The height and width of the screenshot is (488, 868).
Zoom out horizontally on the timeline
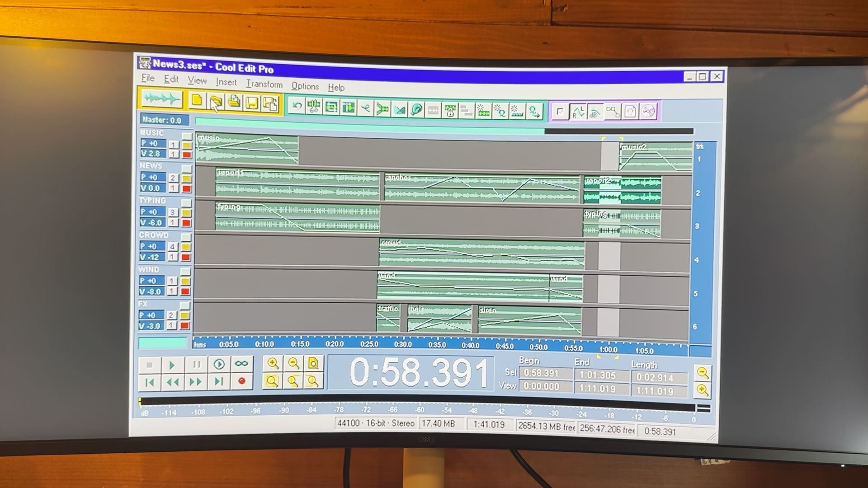coord(293,363)
